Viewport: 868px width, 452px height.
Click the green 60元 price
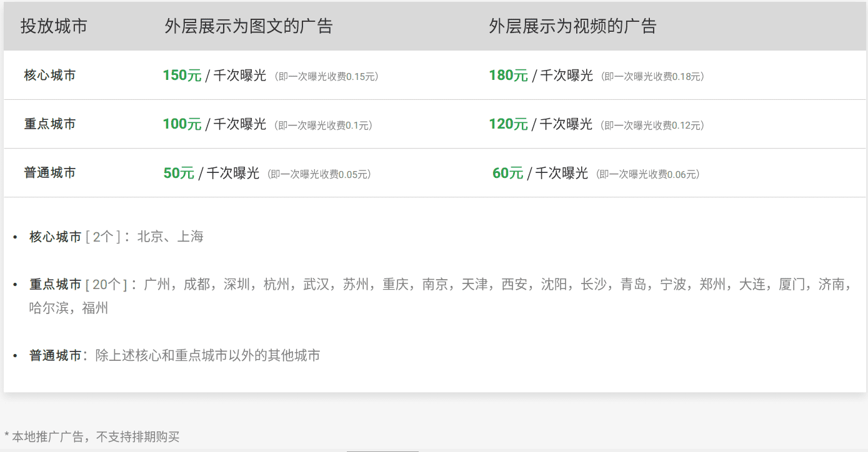click(x=507, y=173)
